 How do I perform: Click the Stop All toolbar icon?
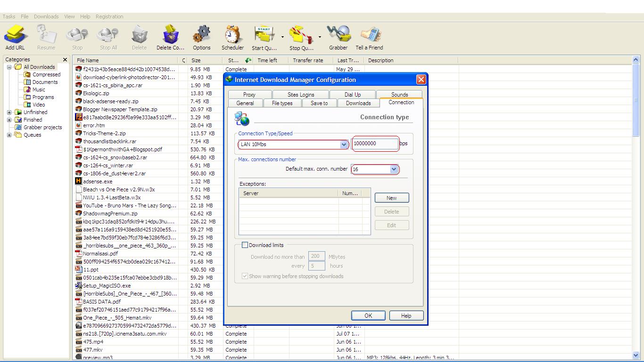coord(108,34)
